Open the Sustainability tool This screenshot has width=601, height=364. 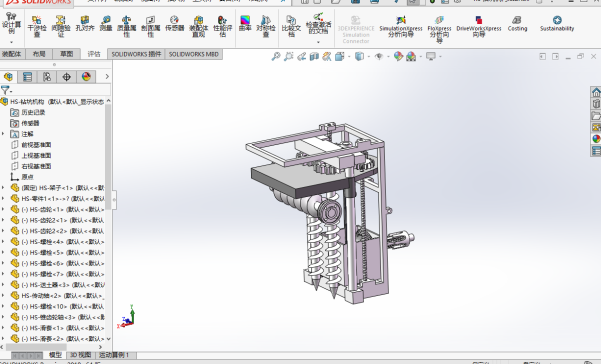click(557, 23)
